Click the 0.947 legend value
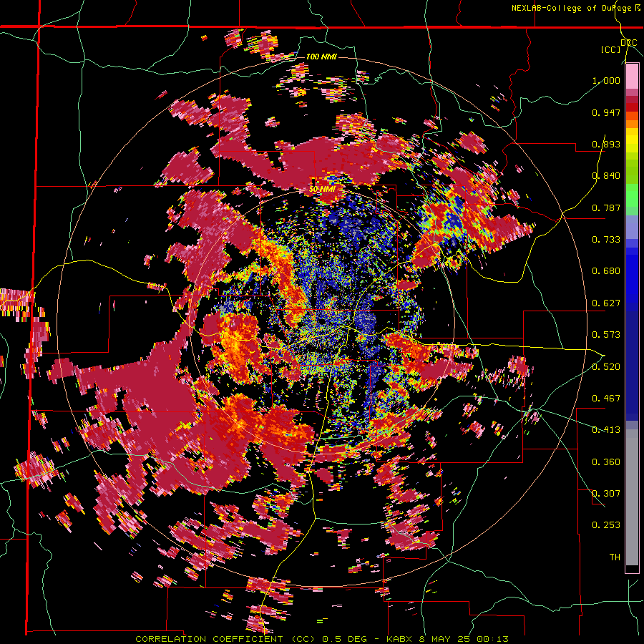Viewport: 644px width, 644px height. point(606,112)
